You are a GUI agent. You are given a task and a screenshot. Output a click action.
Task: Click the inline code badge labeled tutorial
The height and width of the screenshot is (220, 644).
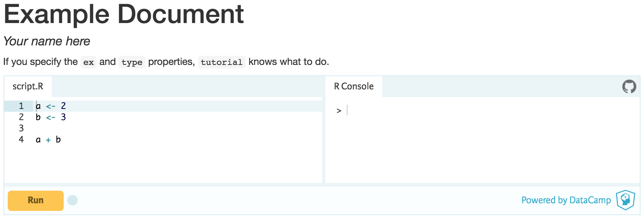(x=222, y=62)
